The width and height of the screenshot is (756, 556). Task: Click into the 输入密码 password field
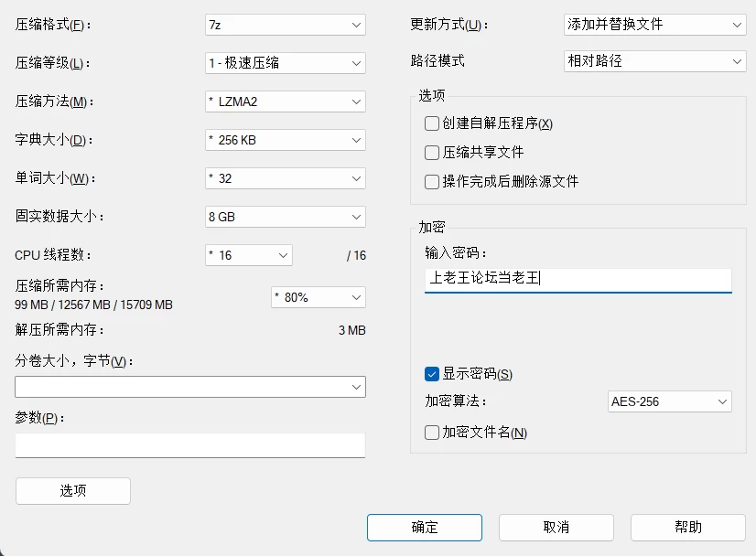578,281
